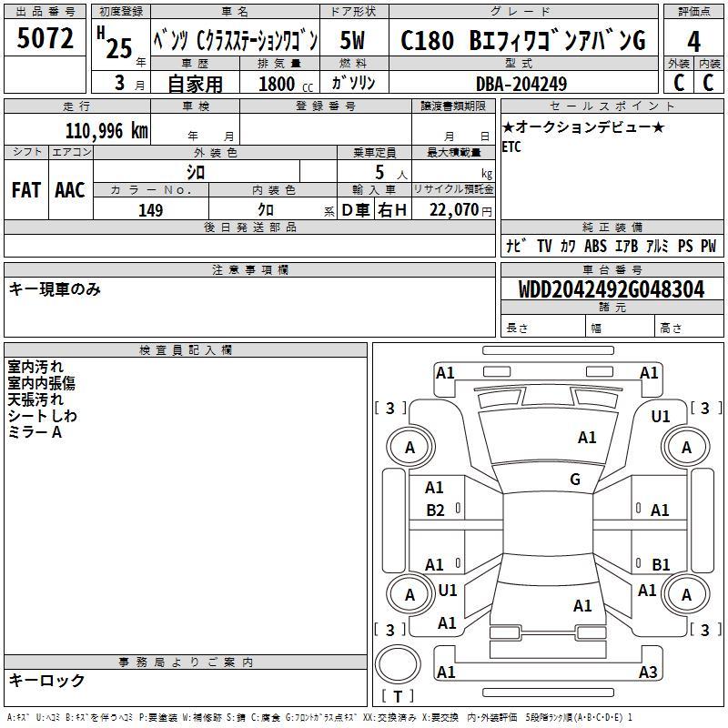Select the B2 damage mark on diagram
Image resolution: width=728 pixels, height=728 pixels.
[x=436, y=510]
